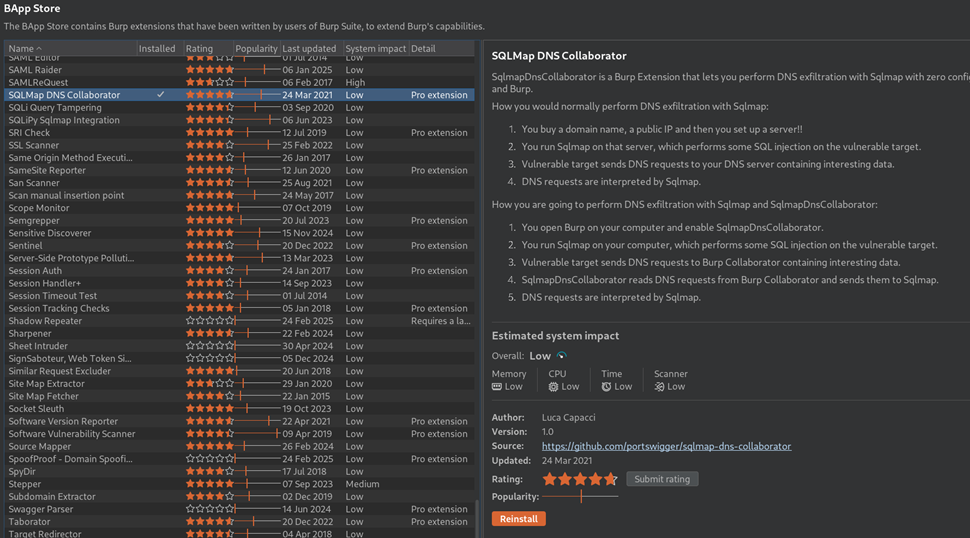The image size is (970, 538).
Task: Select the Source Mapper extension
Action: (x=239, y=446)
